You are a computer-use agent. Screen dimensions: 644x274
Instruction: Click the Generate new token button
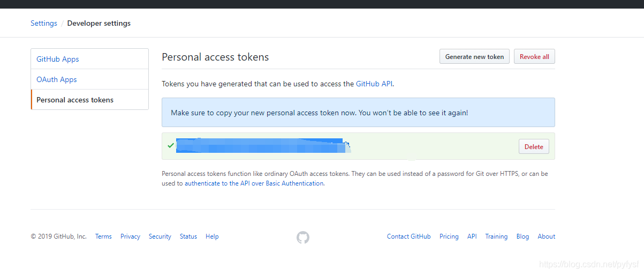[x=474, y=57]
